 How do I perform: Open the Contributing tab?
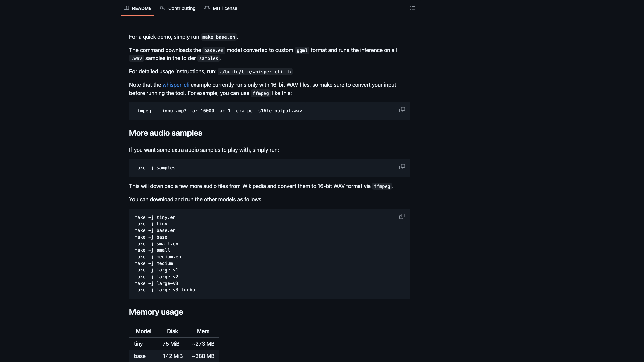pos(177,8)
